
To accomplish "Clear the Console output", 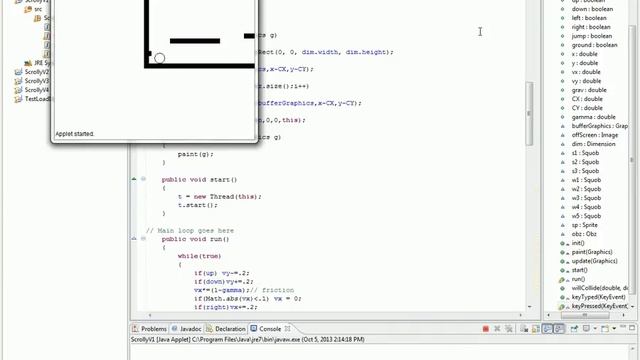I will point(524,329).
